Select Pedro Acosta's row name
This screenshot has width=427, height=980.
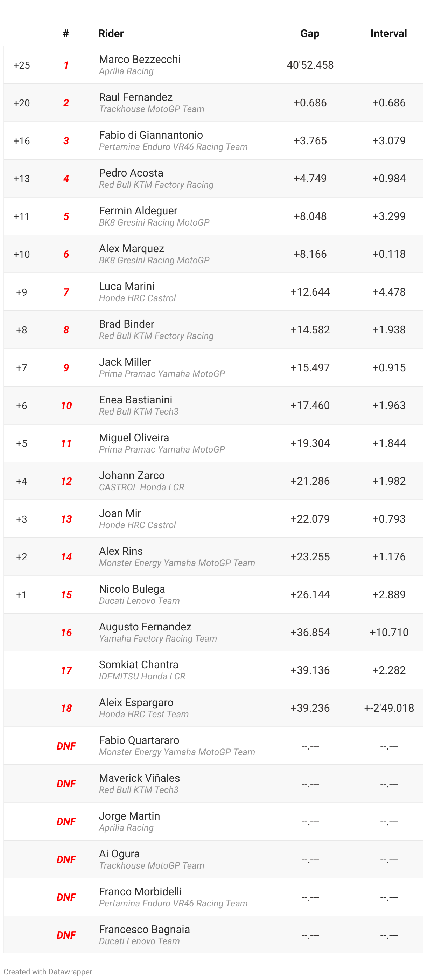tap(131, 173)
